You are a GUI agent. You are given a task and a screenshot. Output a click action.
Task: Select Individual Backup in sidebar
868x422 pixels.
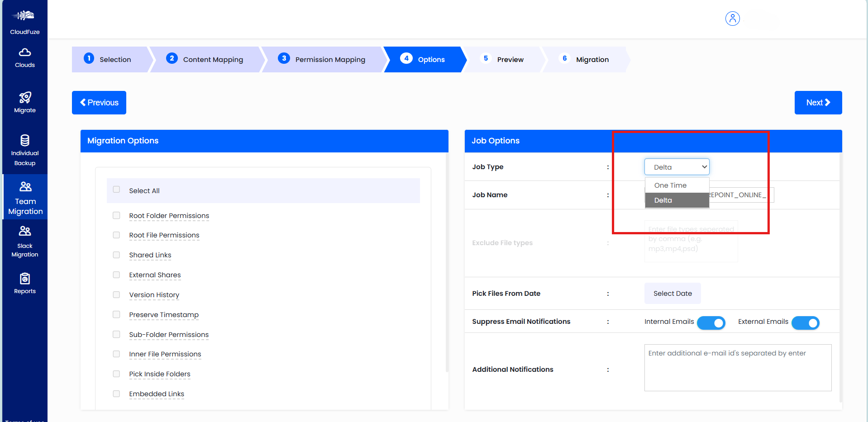point(24,150)
